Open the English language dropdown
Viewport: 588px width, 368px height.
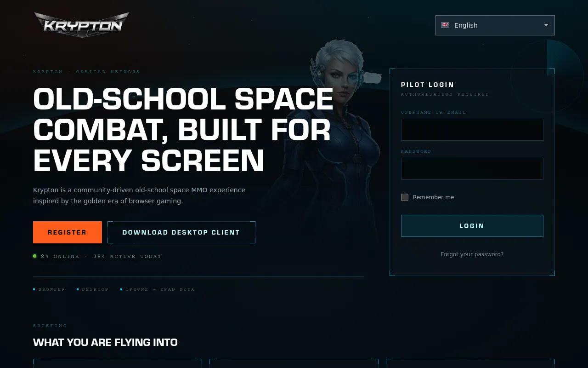coord(495,25)
